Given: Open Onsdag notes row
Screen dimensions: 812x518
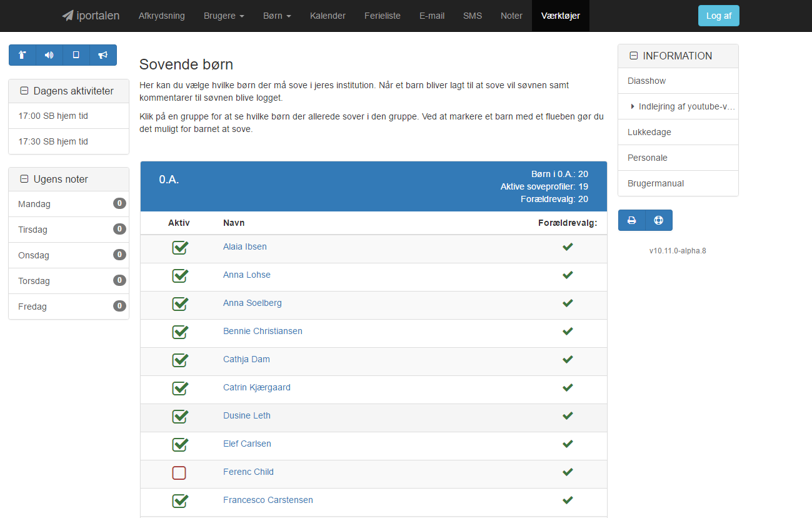Looking at the screenshot, I should (x=69, y=255).
